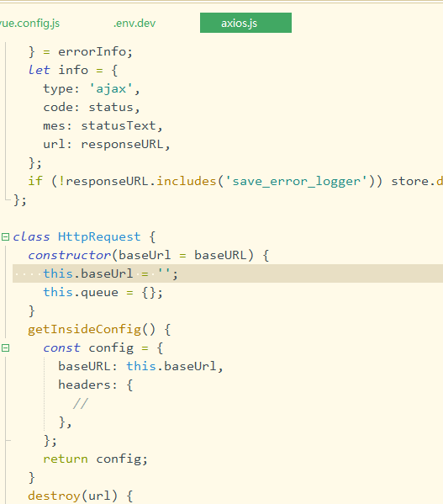Select the active axios.js tab
The height and width of the screenshot is (504, 443).
[245, 23]
